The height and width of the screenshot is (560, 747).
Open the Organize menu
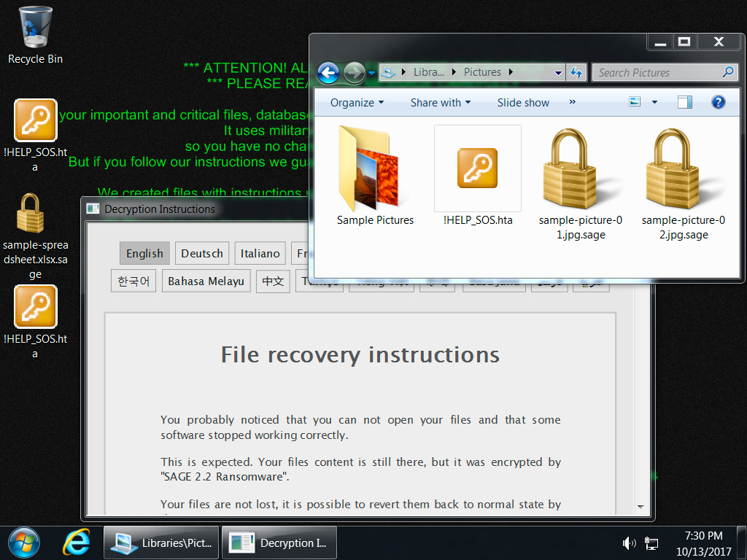pos(357,102)
